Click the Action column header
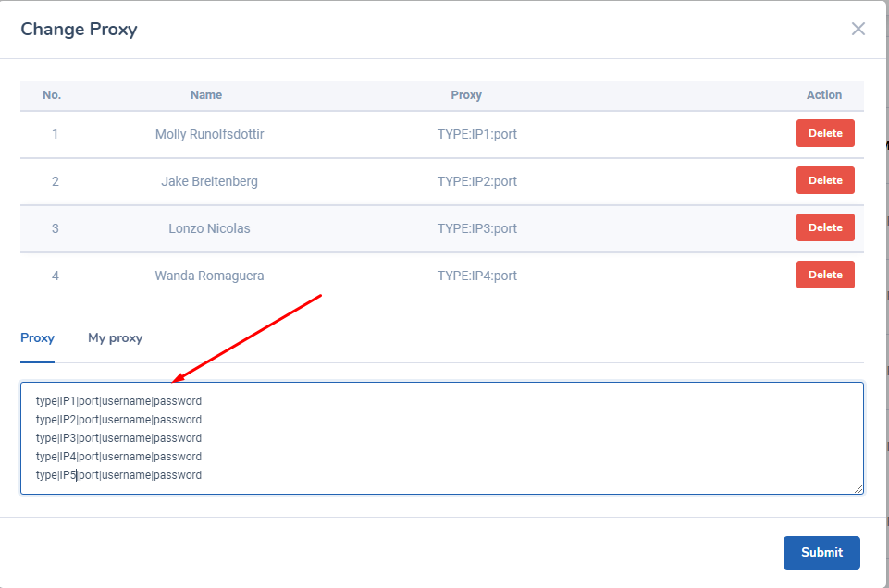 click(823, 94)
